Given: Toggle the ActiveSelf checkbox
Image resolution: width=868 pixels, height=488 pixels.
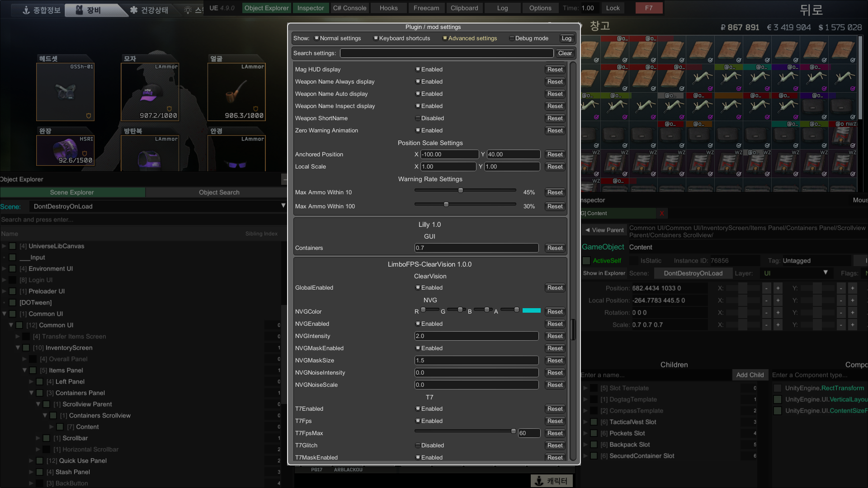Looking at the screenshot, I should click(586, 261).
